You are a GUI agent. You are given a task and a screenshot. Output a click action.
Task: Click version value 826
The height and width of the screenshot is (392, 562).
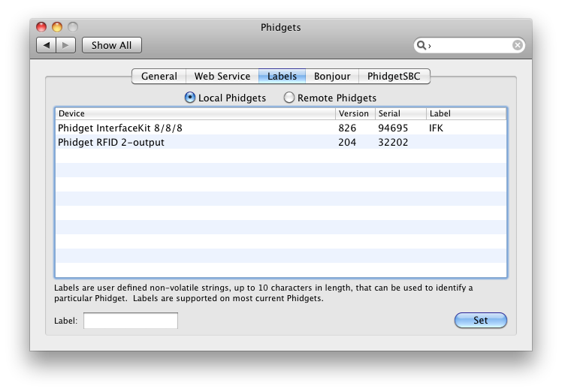pos(347,128)
